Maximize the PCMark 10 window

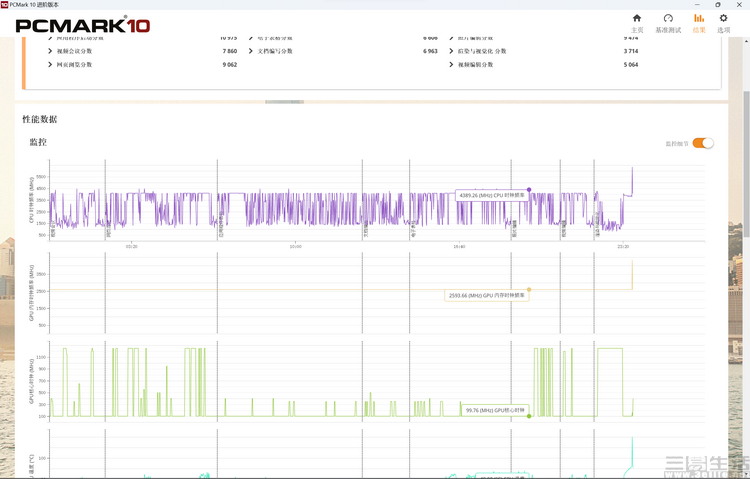(x=718, y=4)
